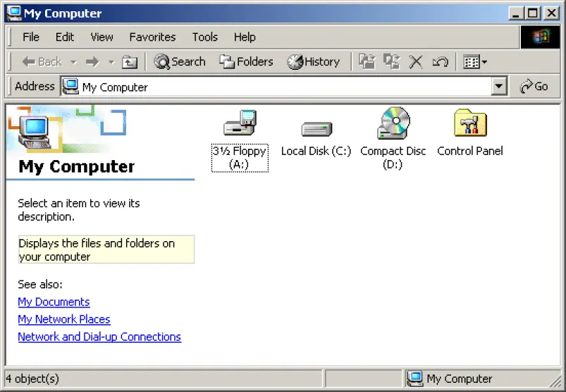Click the 'Select an item to view its description' text
This screenshot has width=566, height=392.
click(x=79, y=209)
